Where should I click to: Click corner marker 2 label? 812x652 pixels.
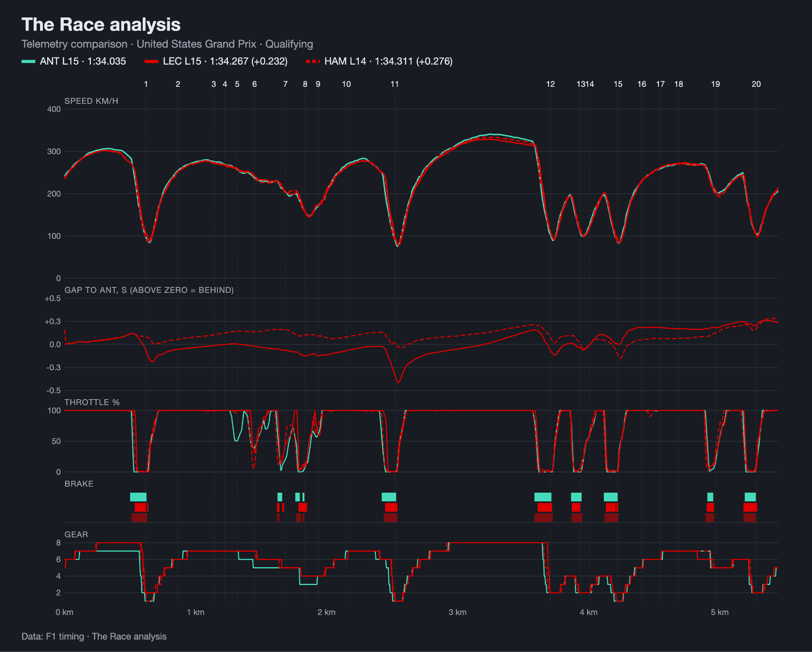[178, 84]
